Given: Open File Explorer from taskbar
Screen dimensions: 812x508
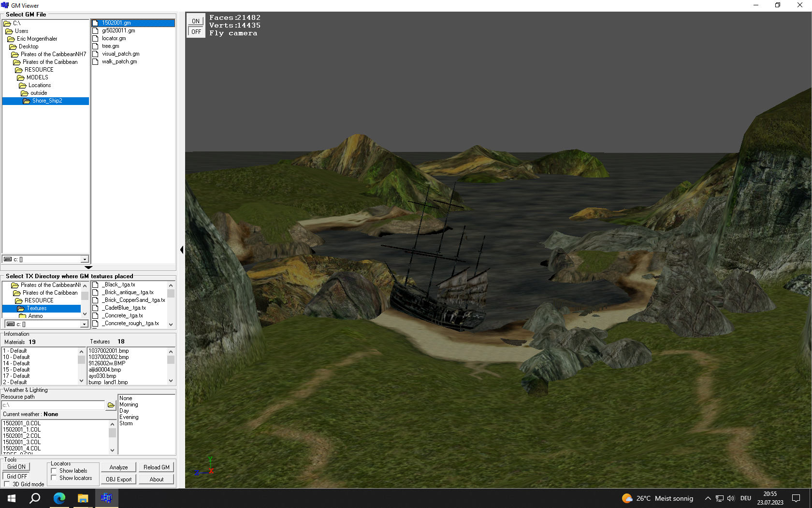Looking at the screenshot, I should 83,498.
